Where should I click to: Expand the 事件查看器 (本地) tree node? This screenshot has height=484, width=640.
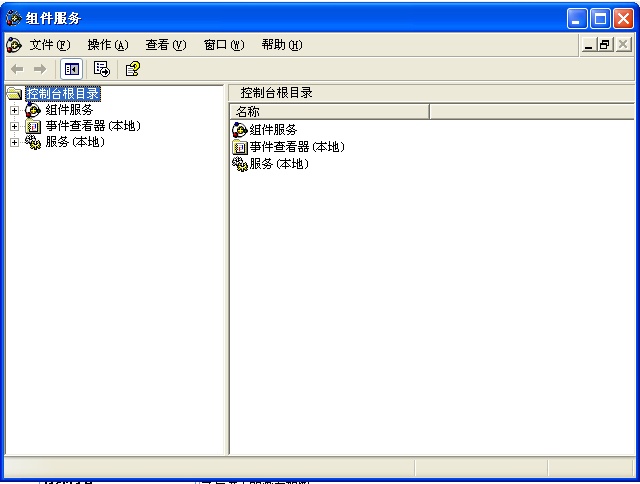point(14,127)
